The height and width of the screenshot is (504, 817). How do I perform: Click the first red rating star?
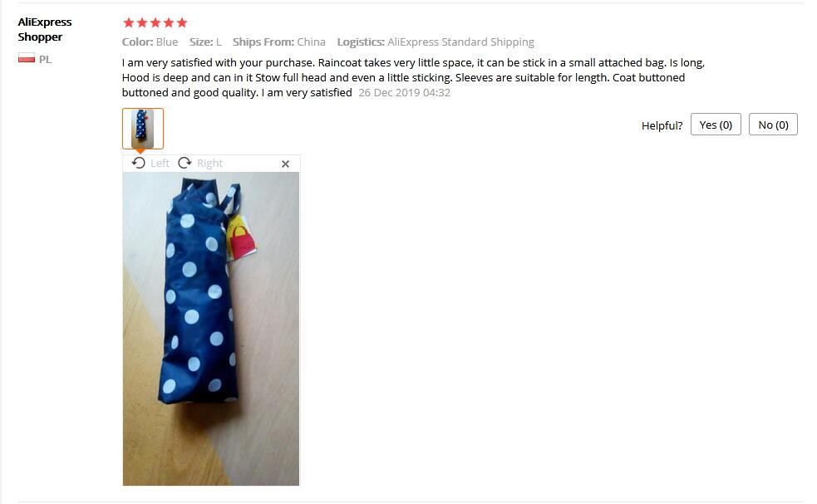tap(128, 22)
